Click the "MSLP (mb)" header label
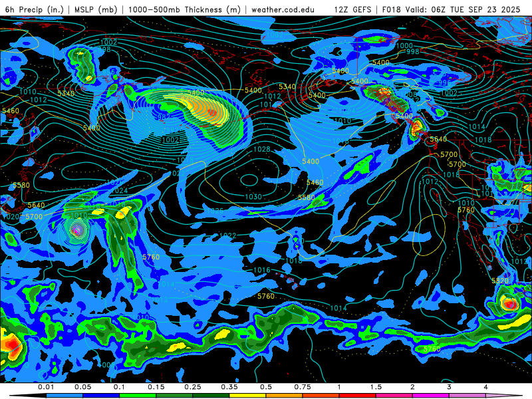 pos(96,9)
